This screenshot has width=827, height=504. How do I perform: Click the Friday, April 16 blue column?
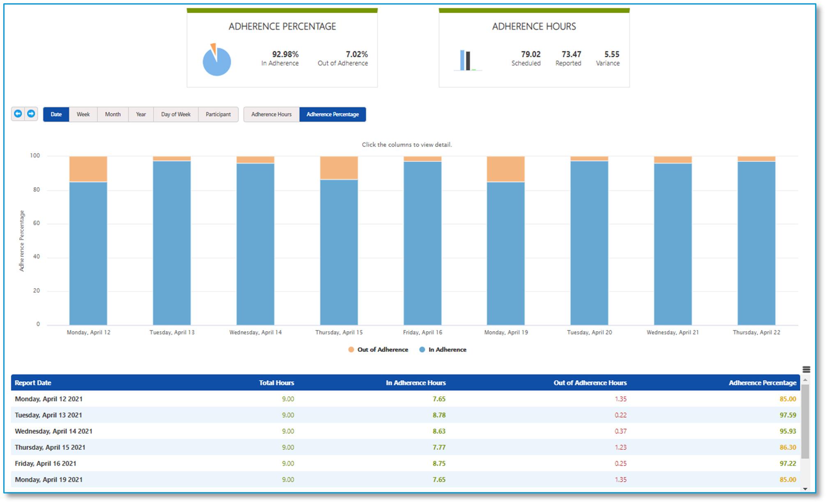click(423, 243)
